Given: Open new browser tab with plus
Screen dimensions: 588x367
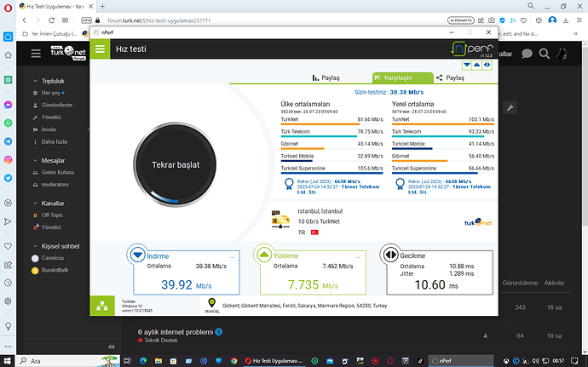Looking at the screenshot, I should coord(102,6).
